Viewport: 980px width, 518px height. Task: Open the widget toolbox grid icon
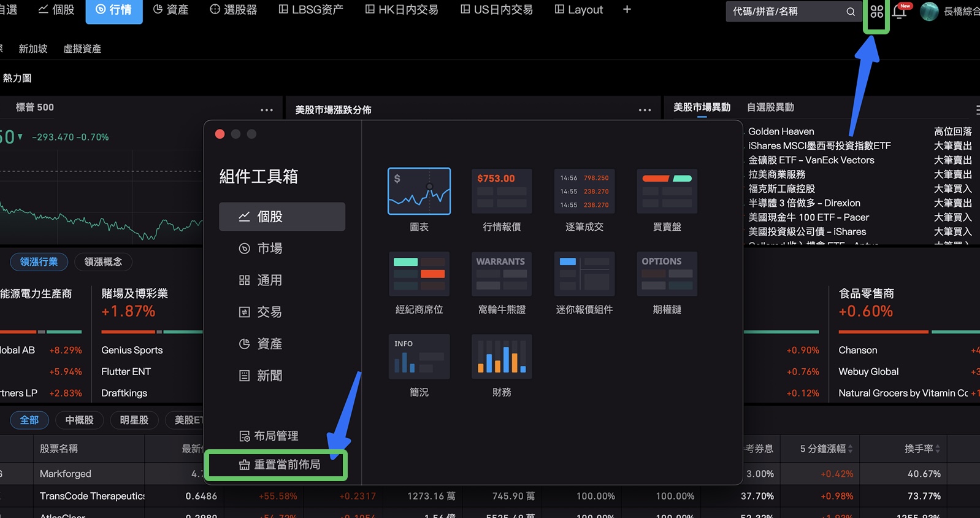coord(876,12)
